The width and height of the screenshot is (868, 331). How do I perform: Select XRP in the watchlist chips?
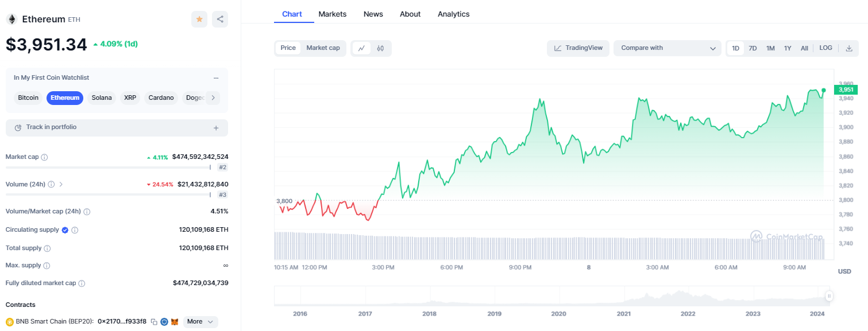pos(130,98)
